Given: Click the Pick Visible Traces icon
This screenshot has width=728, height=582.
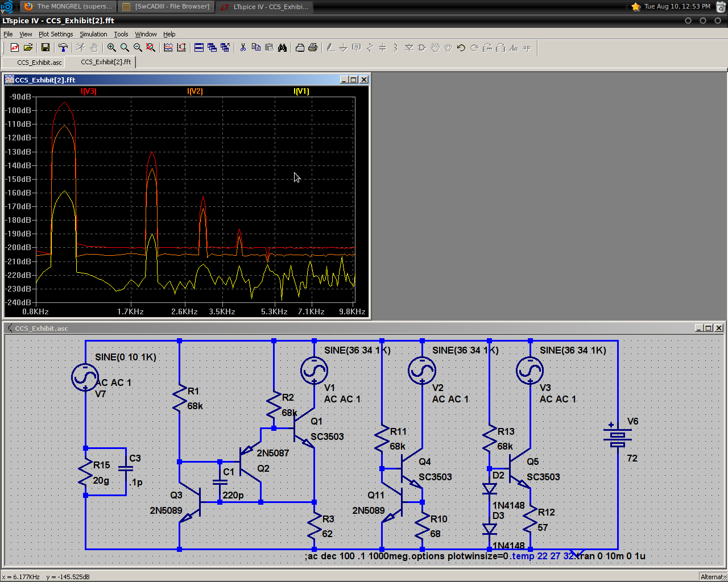Looking at the screenshot, I should pos(168,48).
